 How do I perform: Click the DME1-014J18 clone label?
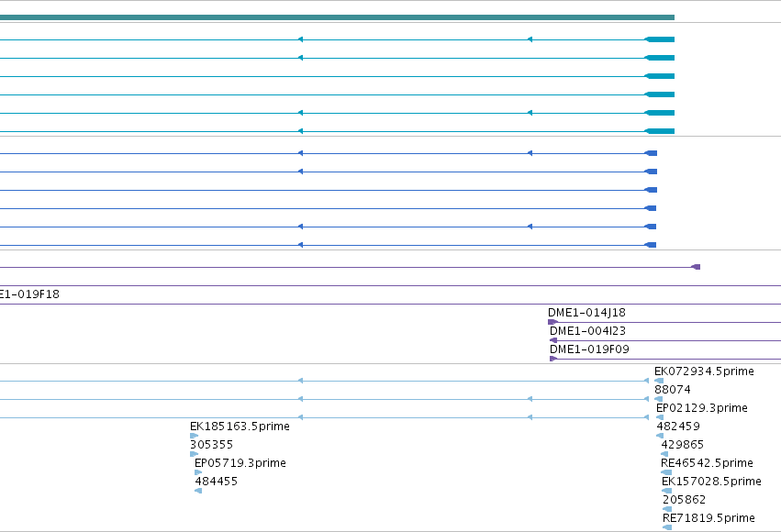coord(586,313)
